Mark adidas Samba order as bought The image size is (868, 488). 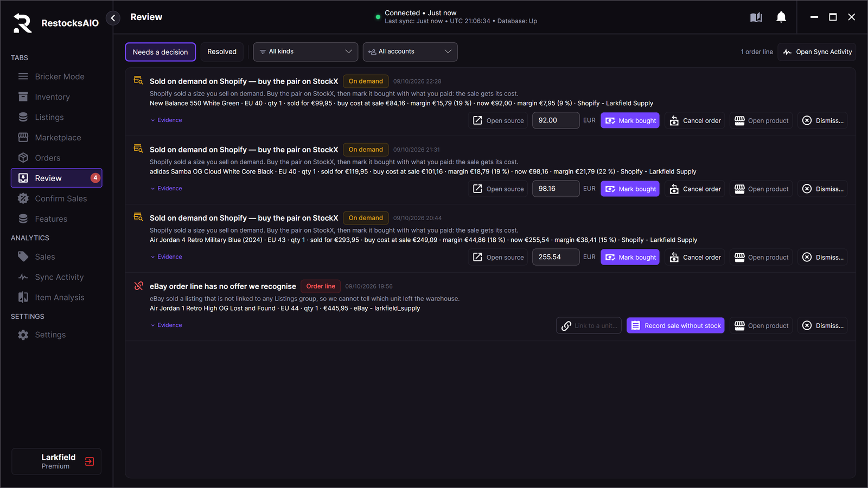[630, 189]
